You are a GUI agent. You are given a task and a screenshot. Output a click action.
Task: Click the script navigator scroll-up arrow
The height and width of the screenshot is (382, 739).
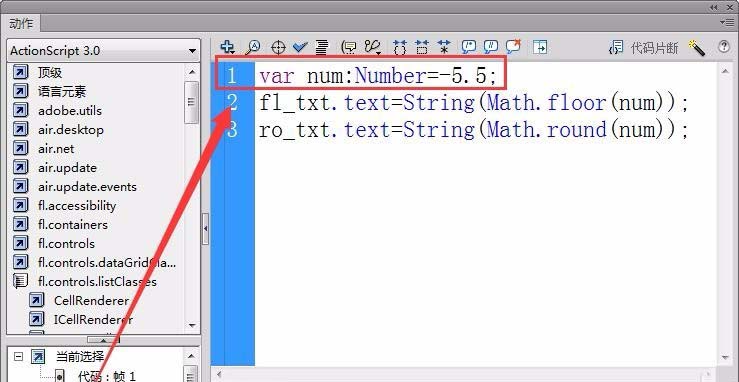(x=191, y=356)
